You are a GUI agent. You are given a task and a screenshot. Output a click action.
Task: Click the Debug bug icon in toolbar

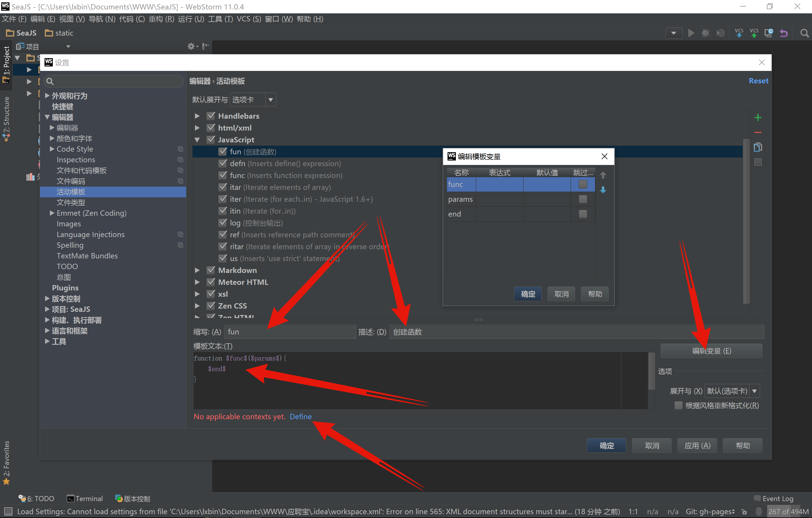[706, 33]
